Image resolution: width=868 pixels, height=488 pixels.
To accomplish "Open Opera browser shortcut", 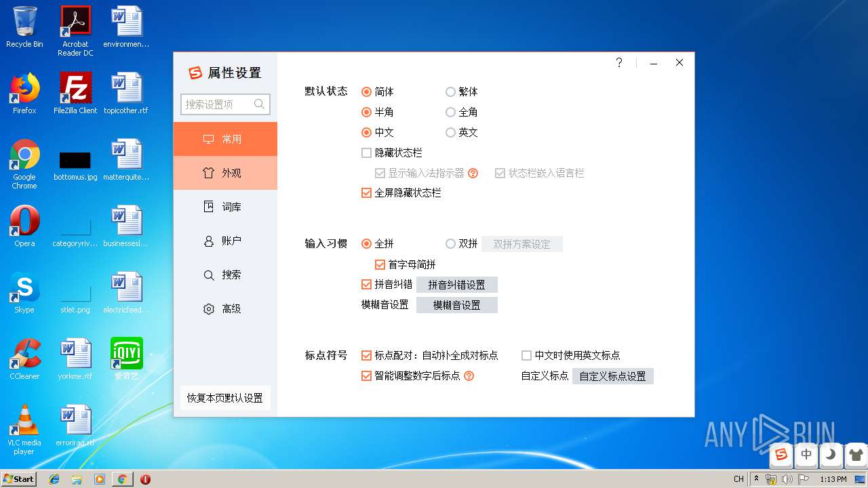I will point(24,226).
